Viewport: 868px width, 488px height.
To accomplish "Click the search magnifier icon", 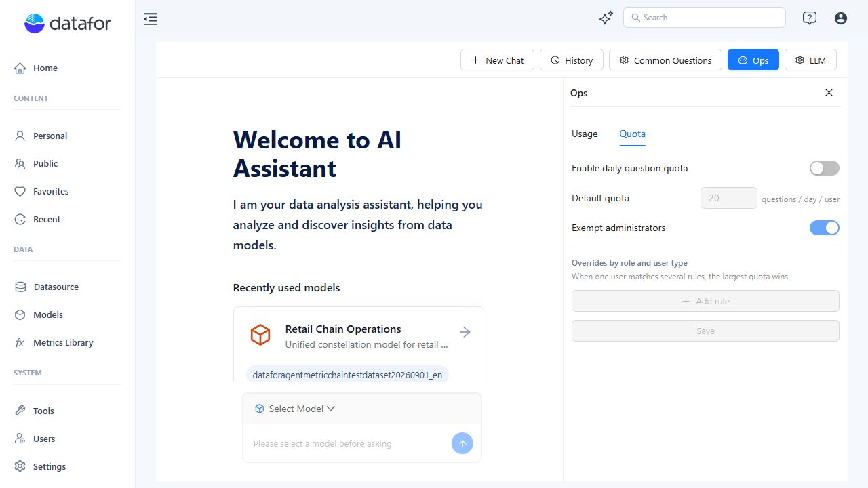I will 636,18.
